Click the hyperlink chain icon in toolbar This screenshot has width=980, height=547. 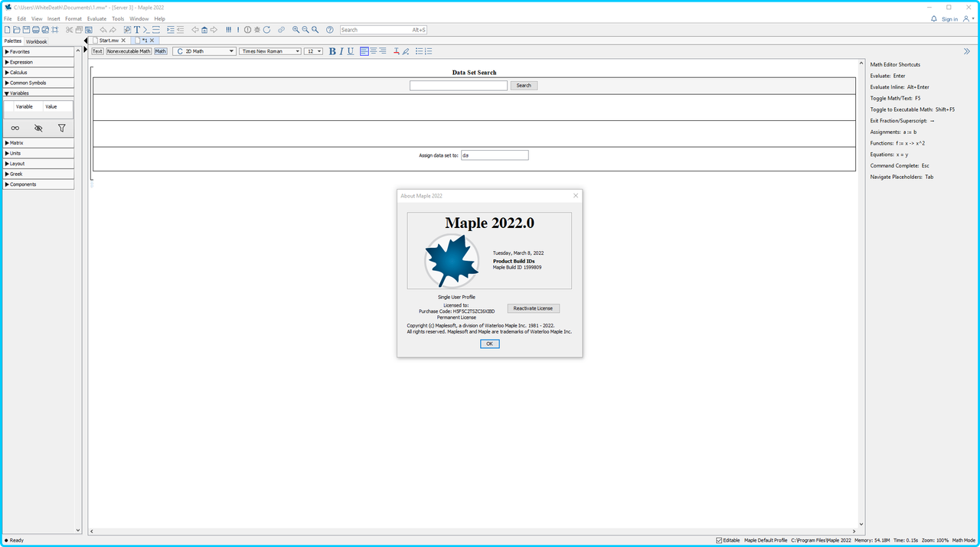[x=281, y=30]
